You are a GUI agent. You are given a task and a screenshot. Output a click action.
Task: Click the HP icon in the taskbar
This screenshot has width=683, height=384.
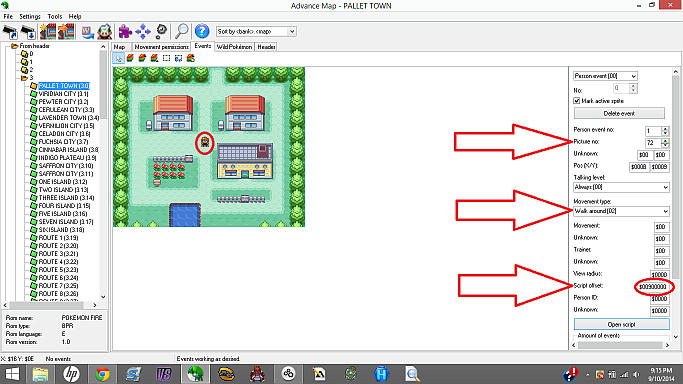pos(71,374)
